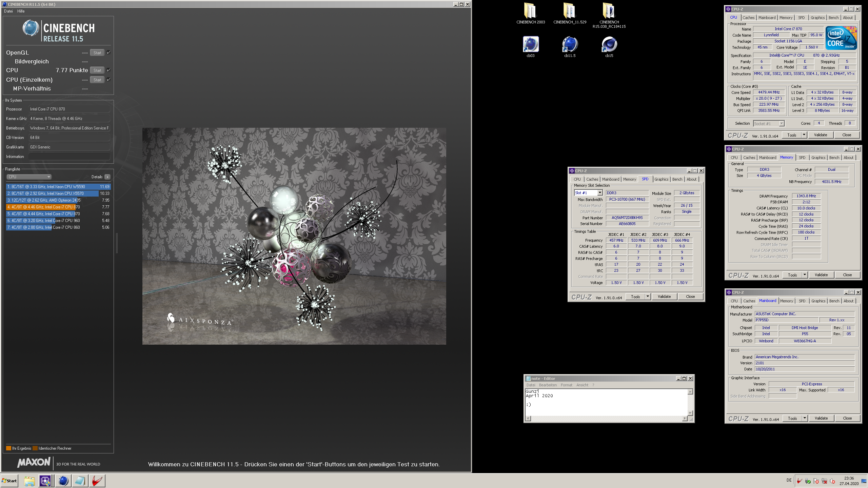Image resolution: width=868 pixels, height=488 pixels.
Task: Open the CPU dropdown in Rangliste
Action: click(29, 177)
